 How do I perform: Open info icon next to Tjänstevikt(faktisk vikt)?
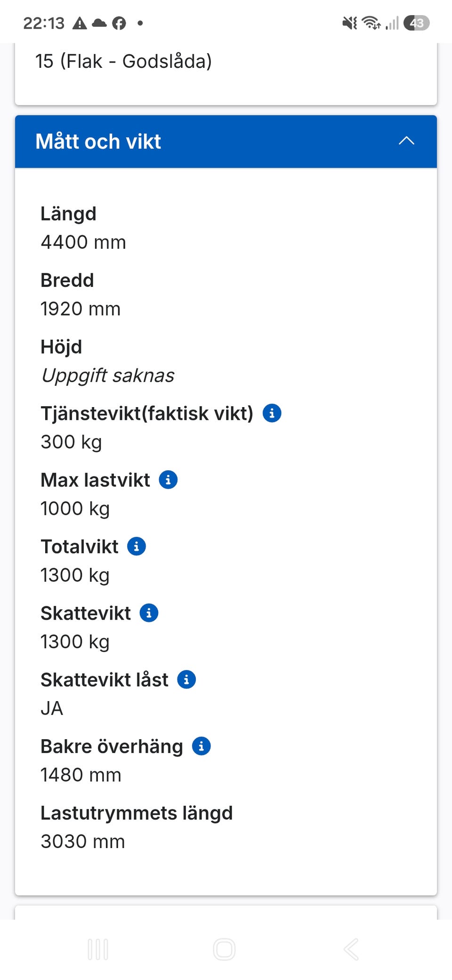click(x=272, y=413)
